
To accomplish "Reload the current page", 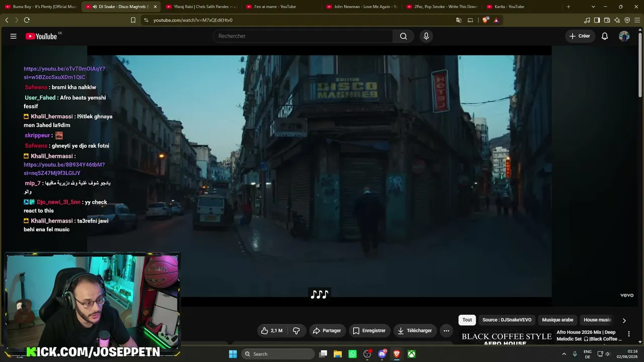I will point(27,20).
